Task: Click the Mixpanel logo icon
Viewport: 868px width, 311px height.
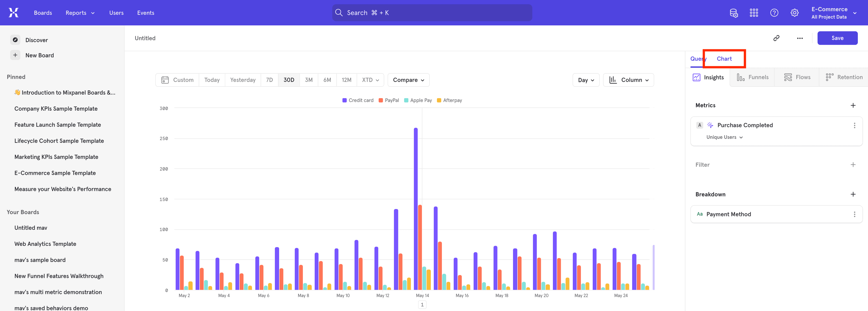Action: click(x=14, y=13)
